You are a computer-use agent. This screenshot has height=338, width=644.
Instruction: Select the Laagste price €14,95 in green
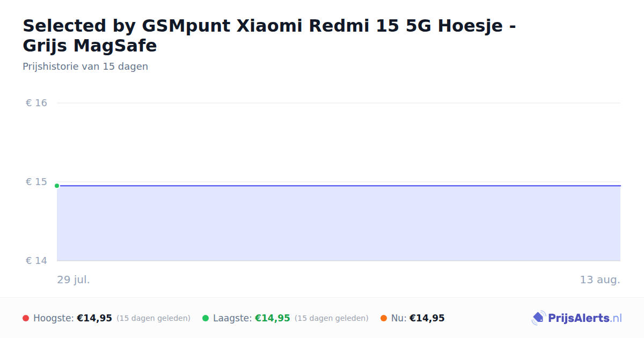pos(273,318)
